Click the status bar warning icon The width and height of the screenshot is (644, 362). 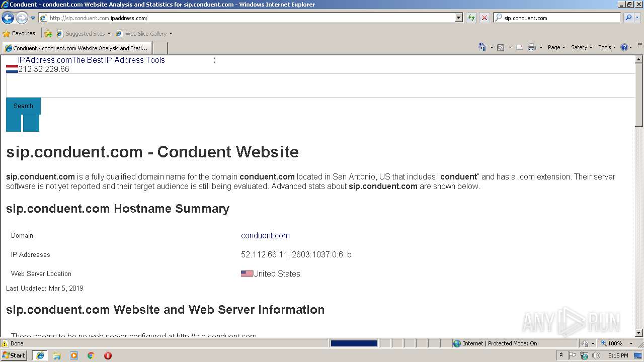pos(5,343)
